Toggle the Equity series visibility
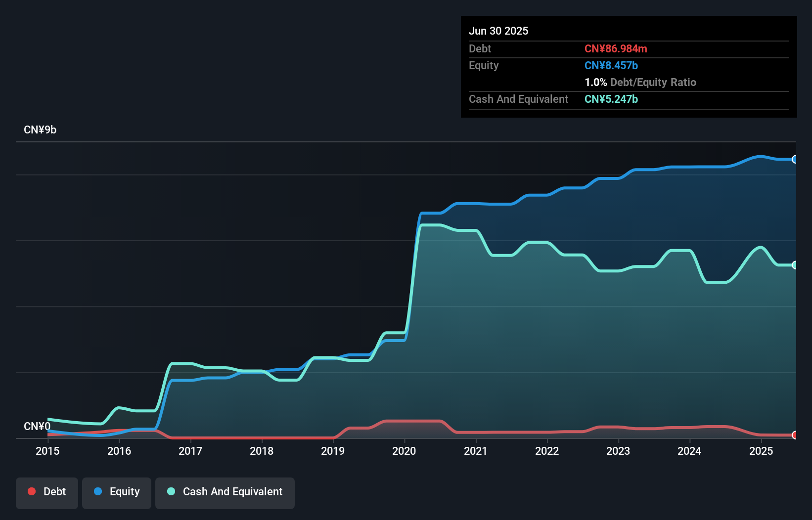812x520 pixels. click(x=116, y=493)
